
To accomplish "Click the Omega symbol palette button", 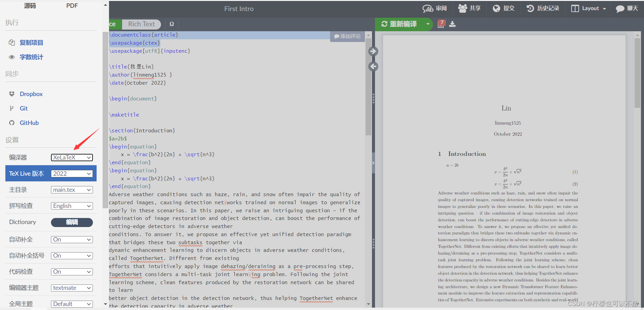I will [172, 24].
